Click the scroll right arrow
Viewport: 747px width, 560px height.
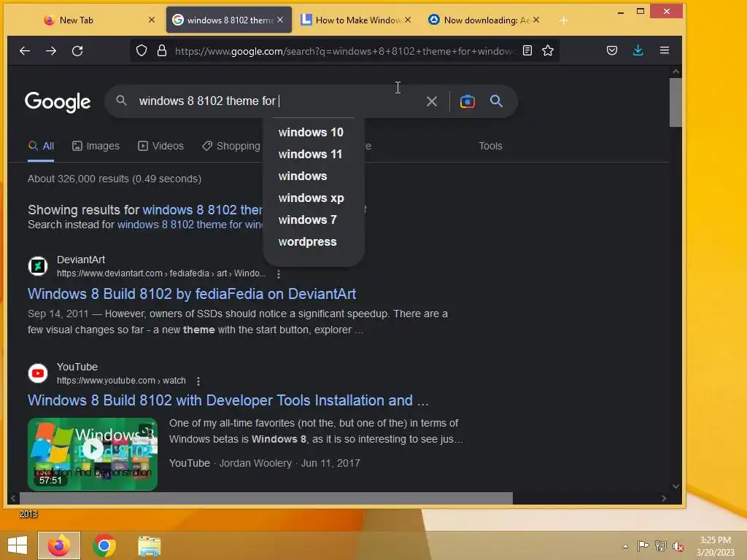[664, 499]
